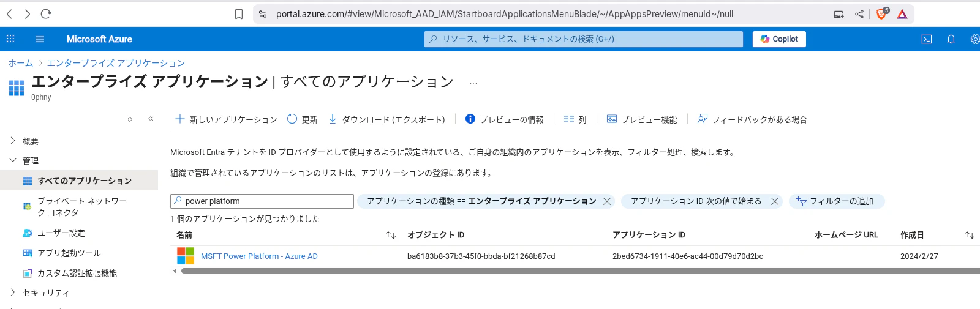This screenshot has height=309, width=980.
Task: Click 更新 to refresh the list
Action: click(x=303, y=119)
